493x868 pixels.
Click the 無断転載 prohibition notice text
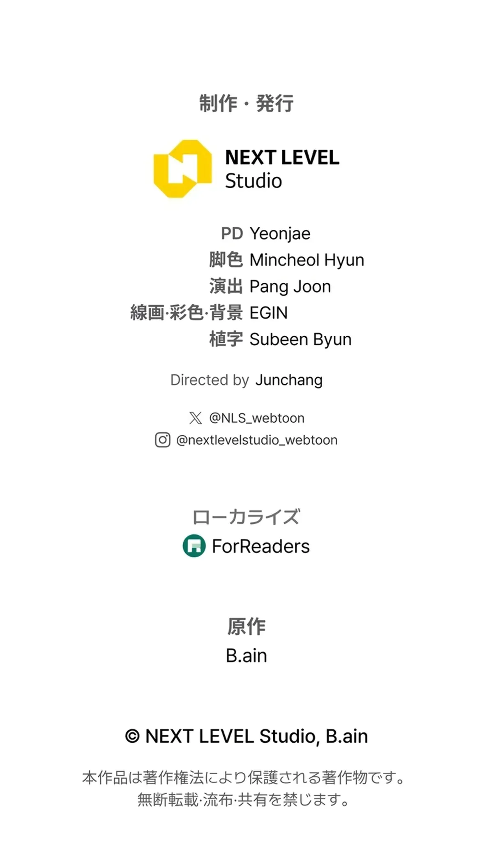click(244, 800)
